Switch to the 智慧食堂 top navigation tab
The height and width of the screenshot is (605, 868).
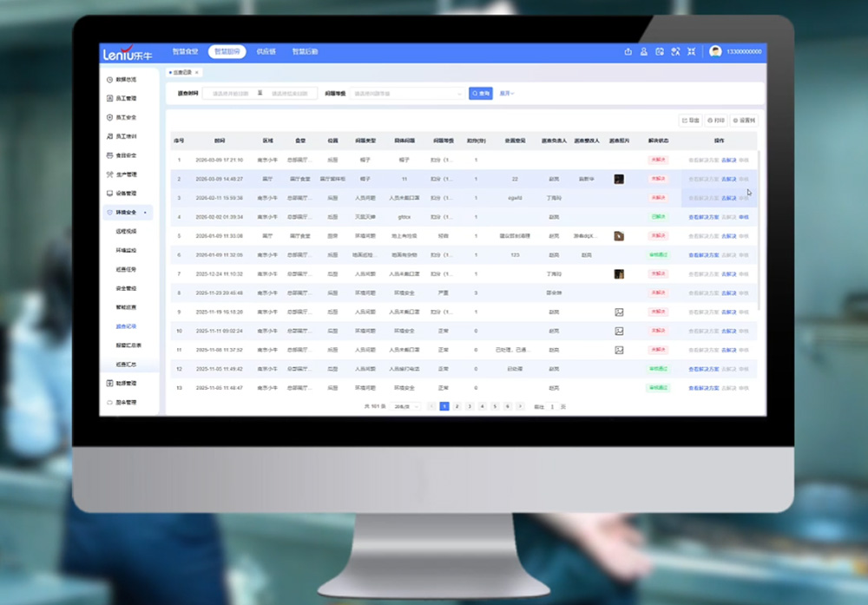pos(185,51)
